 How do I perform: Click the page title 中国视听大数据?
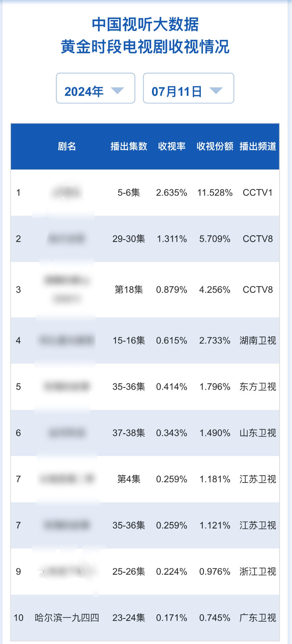tap(145, 25)
